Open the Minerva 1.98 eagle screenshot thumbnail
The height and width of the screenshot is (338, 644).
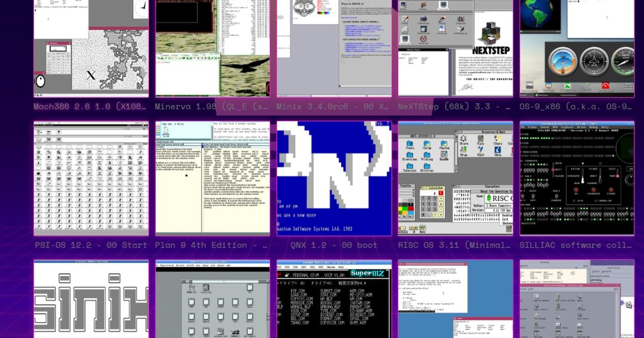click(213, 48)
